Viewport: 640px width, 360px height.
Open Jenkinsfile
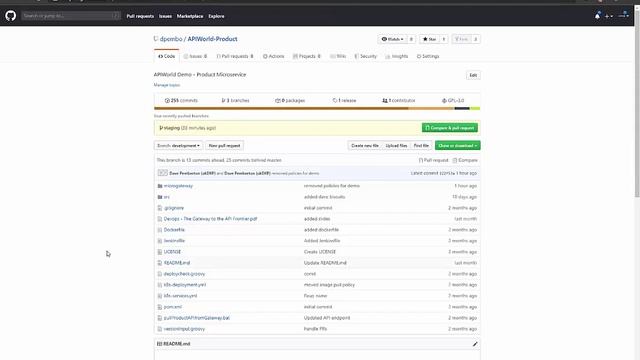[x=174, y=241]
